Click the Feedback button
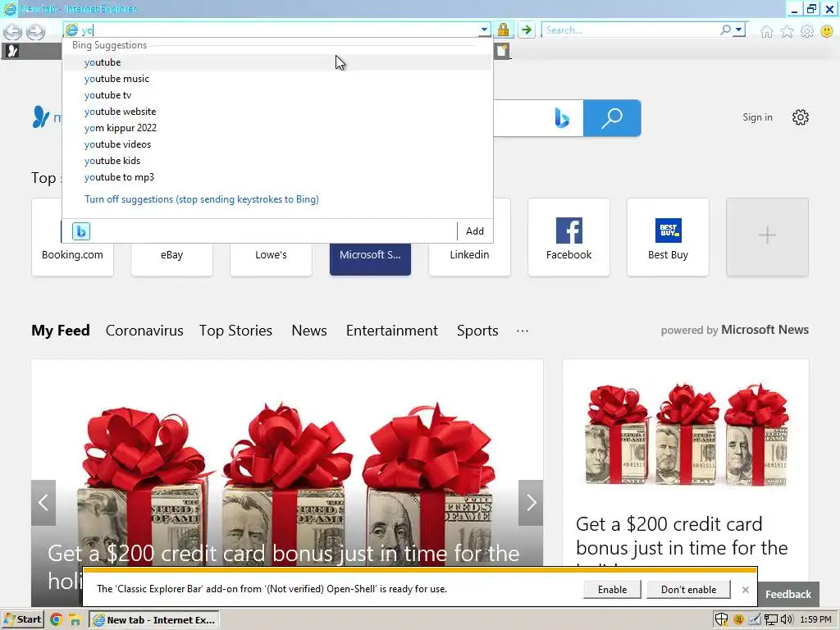Viewport: 840px width, 630px height. [x=788, y=594]
